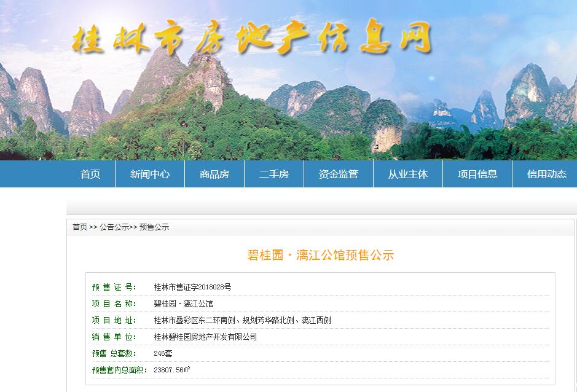Go to 新闻中心 in the navigation bar
Screen dimensions: 577x392
coord(149,174)
